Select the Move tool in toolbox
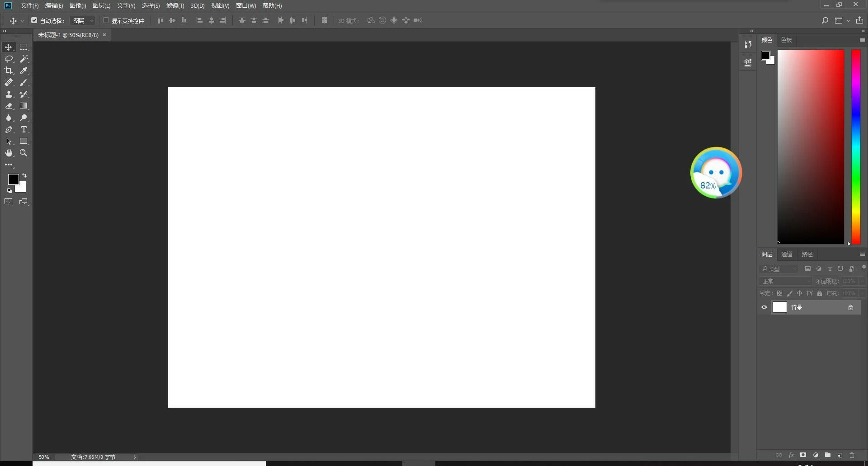The height and width of the screenshot is (466, 868). click(9, 47)
